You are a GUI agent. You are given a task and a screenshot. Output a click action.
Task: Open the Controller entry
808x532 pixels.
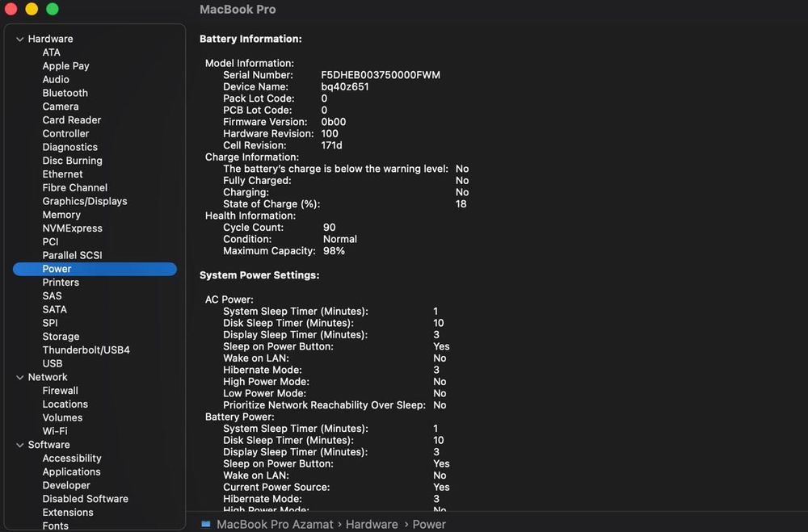65,133
